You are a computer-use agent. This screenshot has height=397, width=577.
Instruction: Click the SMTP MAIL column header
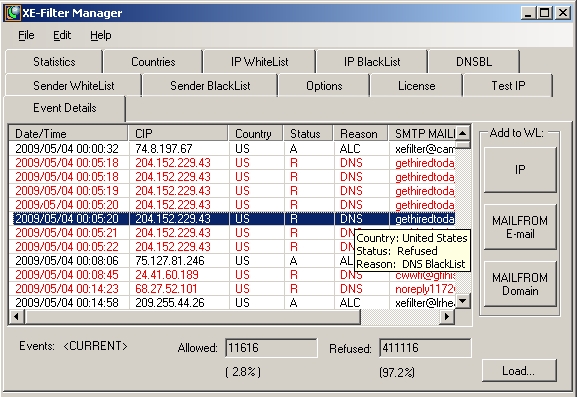click(422, 134)
